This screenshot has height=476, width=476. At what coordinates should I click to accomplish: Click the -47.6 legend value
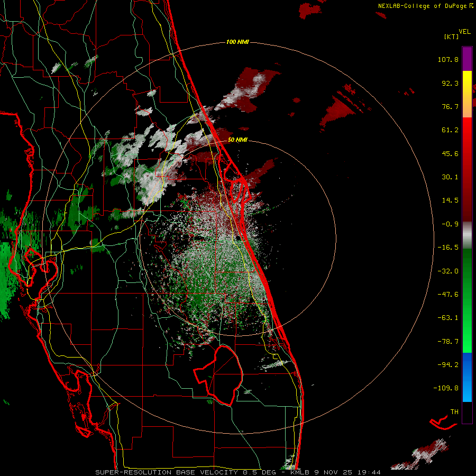click(448, 295)
